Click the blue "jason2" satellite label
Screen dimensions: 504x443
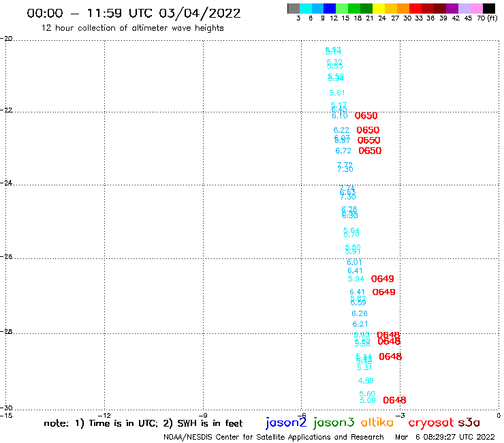point(286,423)
